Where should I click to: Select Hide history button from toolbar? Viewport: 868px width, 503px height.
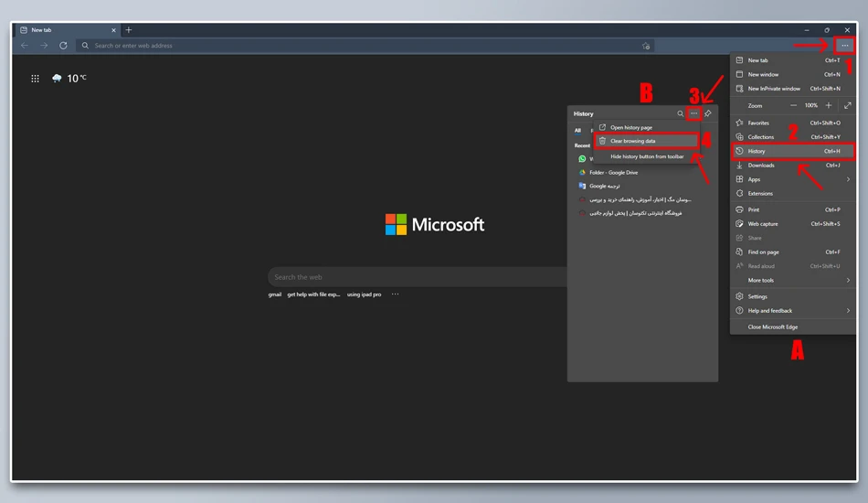[647, 156]
